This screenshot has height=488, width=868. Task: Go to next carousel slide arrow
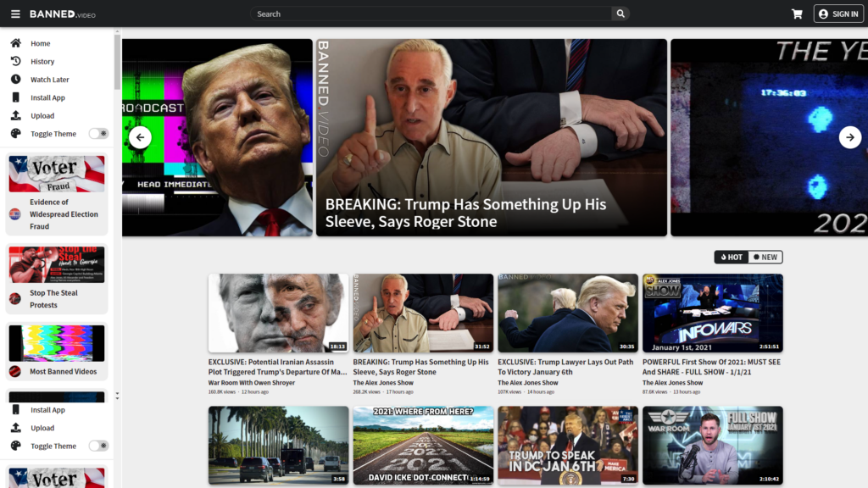[x=849, y=137]
